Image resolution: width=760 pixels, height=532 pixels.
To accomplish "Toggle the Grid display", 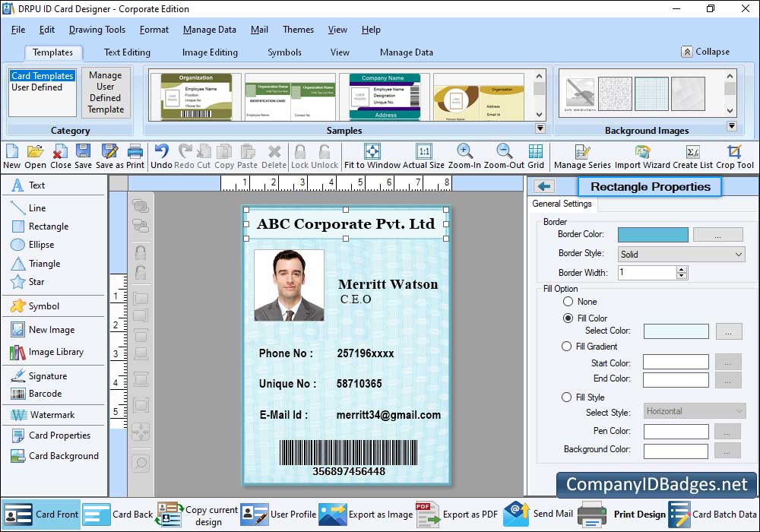I will coord(536,157).
